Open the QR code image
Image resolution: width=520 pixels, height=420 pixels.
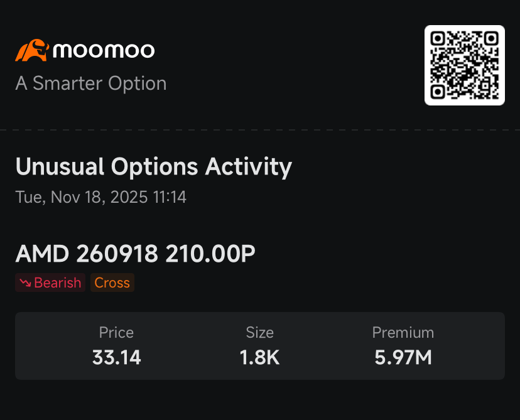(x=465, y=65)
